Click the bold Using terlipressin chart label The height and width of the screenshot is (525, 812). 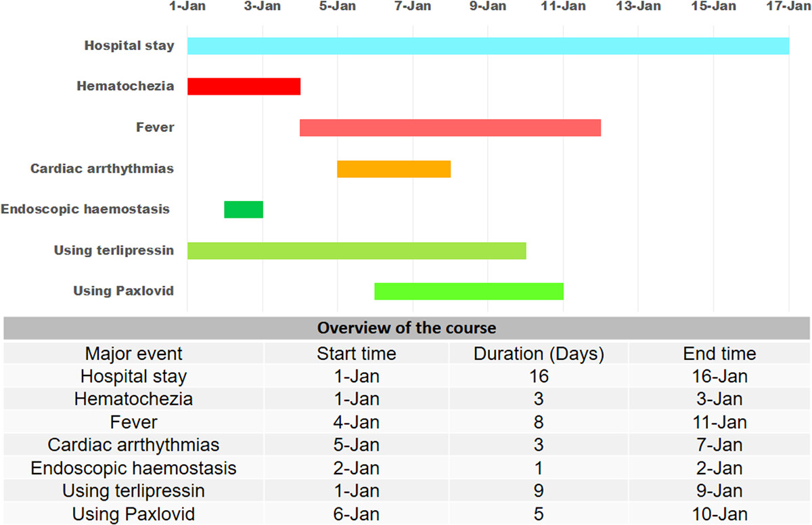pyautogui.click(x=114, y=250)
